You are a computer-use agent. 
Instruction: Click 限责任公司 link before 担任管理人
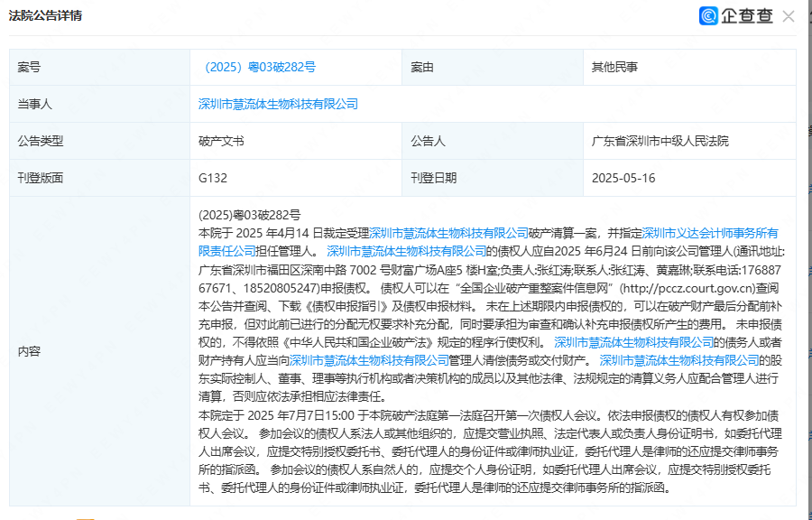[x=226, y=251]
